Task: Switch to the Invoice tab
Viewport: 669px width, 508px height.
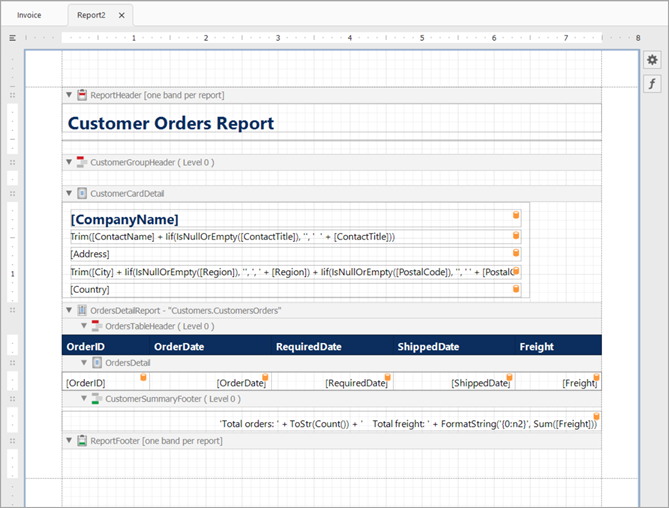Action: click(x=29, y=15)
